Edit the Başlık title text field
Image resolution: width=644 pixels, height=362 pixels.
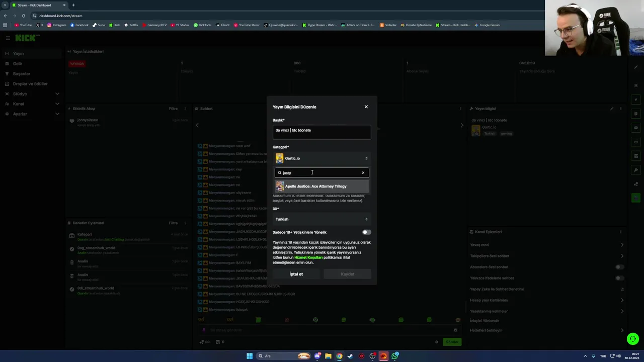(x=321, y=132)
